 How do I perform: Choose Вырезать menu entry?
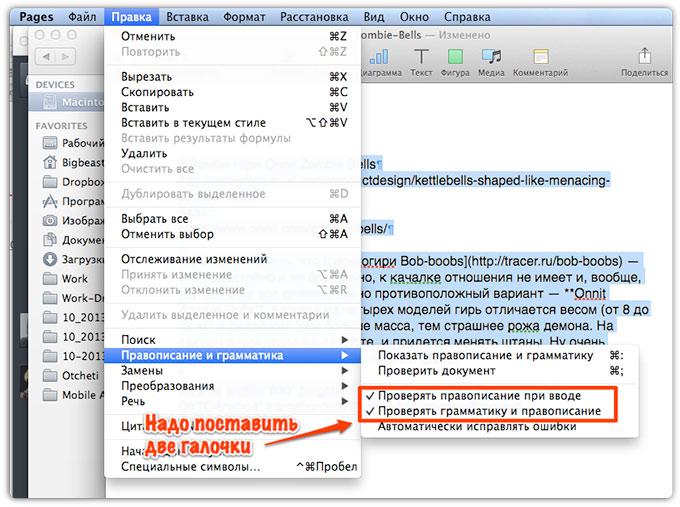point(233,77)
